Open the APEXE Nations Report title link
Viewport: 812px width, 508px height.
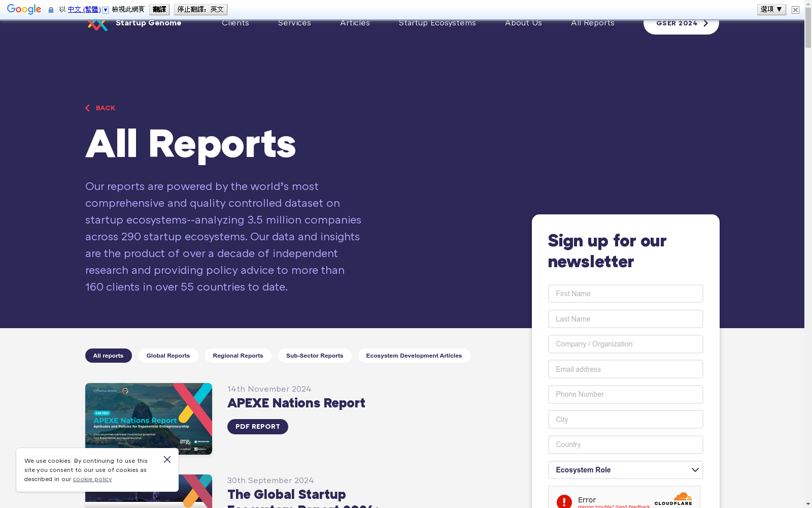pyautogui.click(x=296, y=403)
